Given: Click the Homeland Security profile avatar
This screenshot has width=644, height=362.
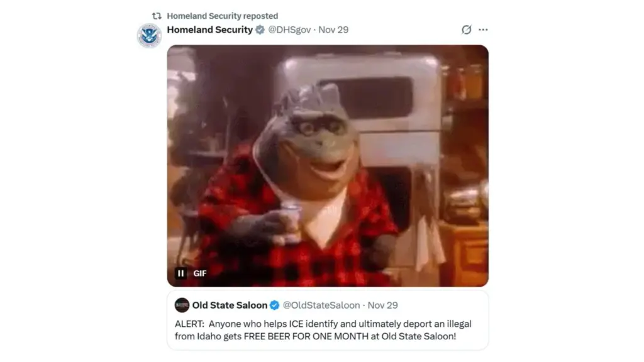Looking at the screenshot, I should 149,36.
